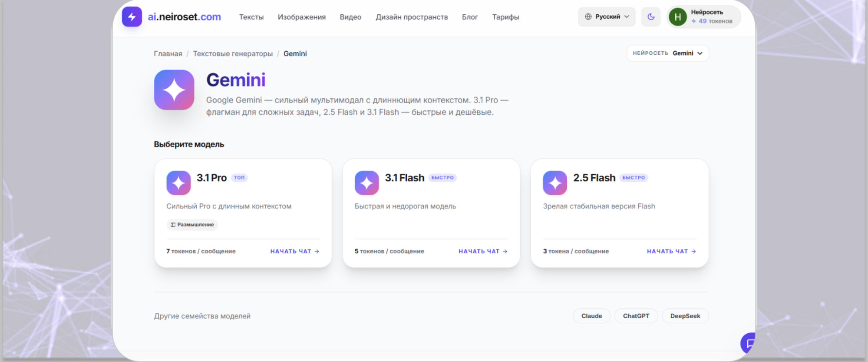Click the globe icon in language selector
The image size is (868, 362).
pyautogui.click(x=588, y=17)
